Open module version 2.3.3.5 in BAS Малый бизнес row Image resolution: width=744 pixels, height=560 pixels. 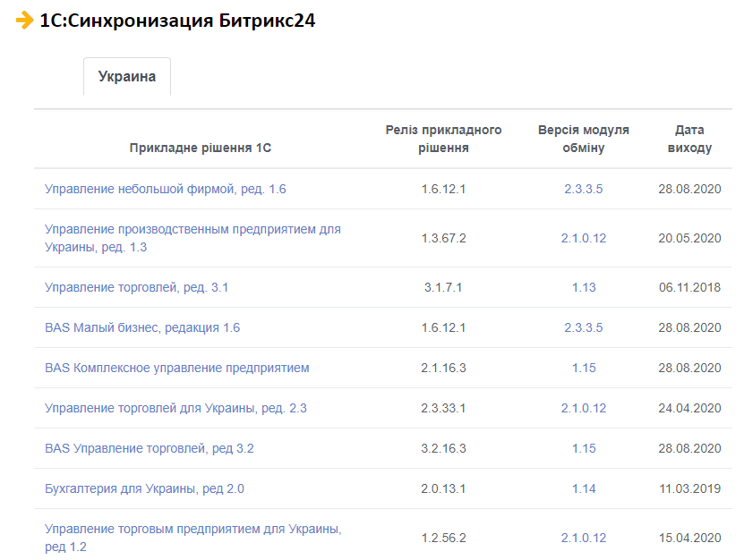click(583, 327)
